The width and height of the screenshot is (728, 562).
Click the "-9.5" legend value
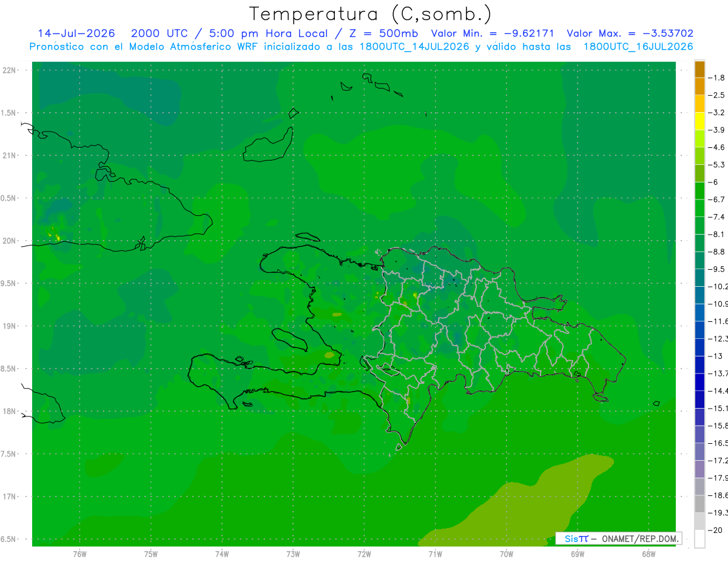716,269
